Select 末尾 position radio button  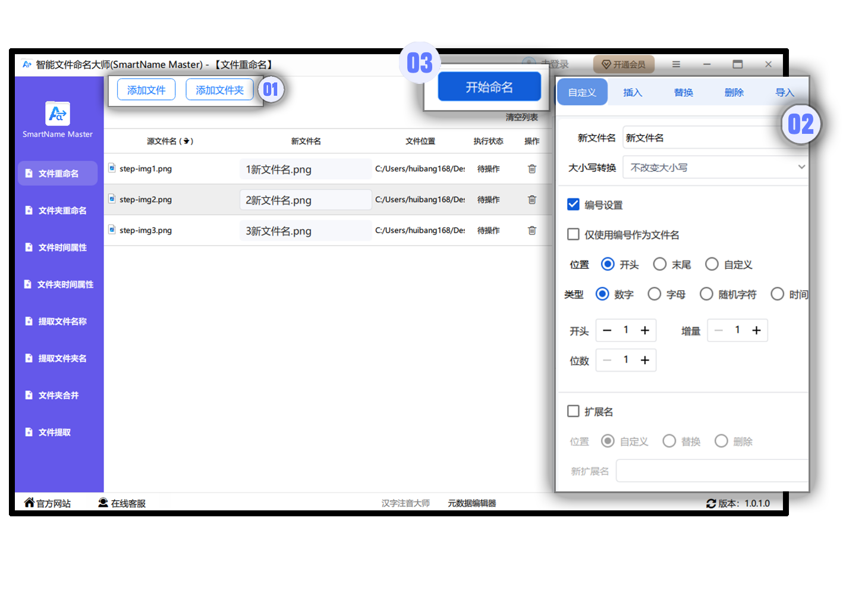tap(659, 264)
